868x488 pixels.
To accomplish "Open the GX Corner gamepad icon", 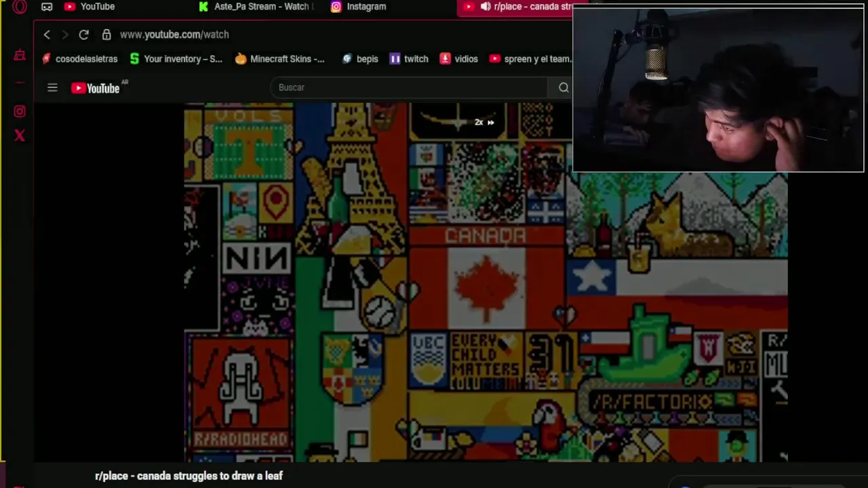I will [x=47, y=7].
